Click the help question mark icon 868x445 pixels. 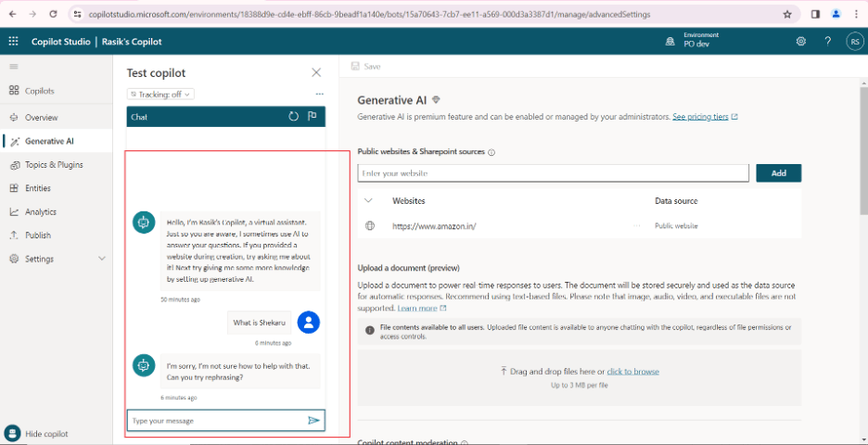pyautogui.click(x=827, y=42)
